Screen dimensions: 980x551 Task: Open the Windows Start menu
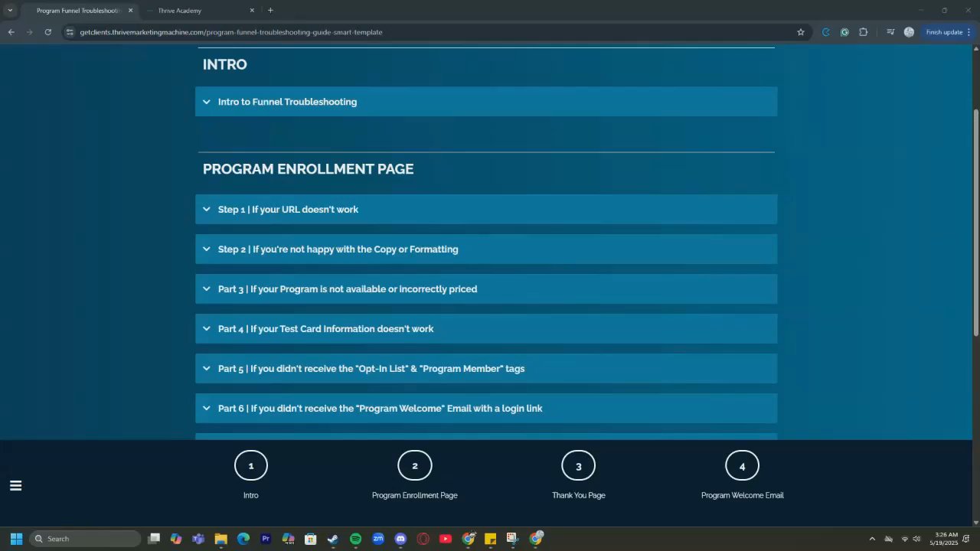pos(16,539)
